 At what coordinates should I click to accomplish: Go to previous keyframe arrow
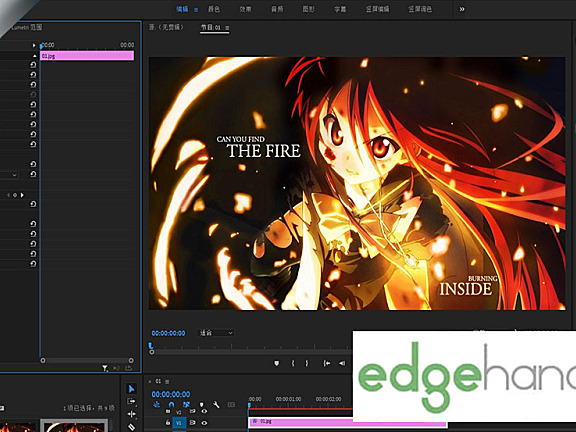click(8, 195)
